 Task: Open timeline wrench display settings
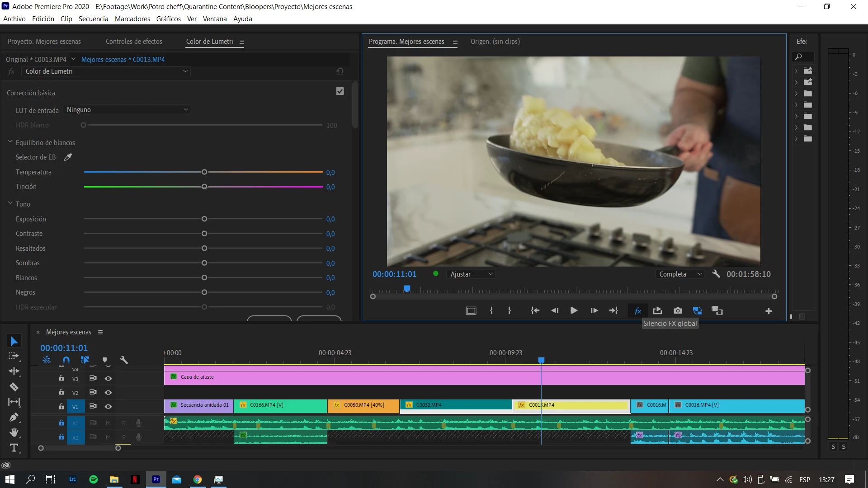[124, 360]
